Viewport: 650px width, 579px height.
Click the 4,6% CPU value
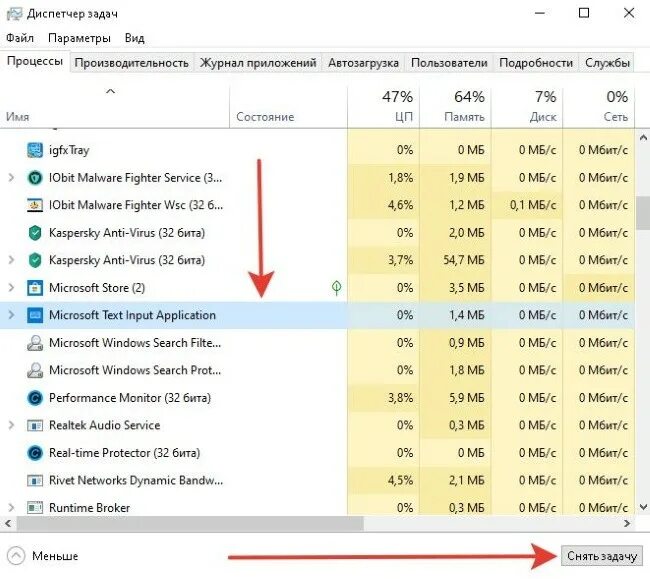(400, 205)
